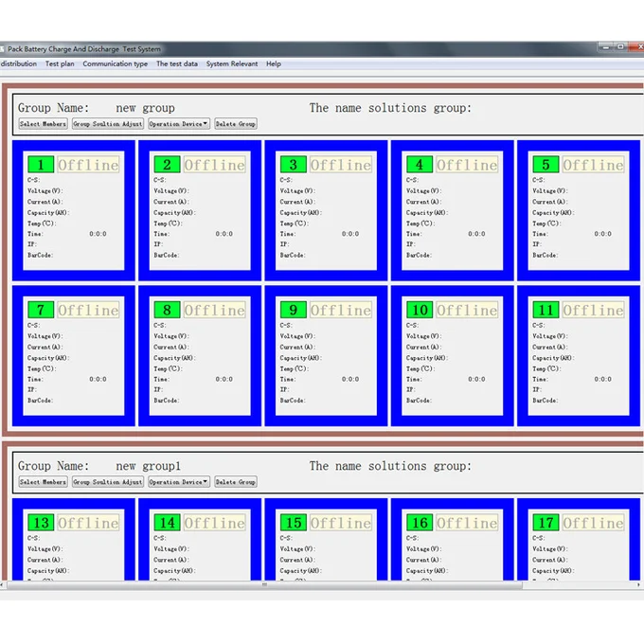Click Select Members in new group
The height and width of the screenshot is (644, 644).
[x=43, y=124]
